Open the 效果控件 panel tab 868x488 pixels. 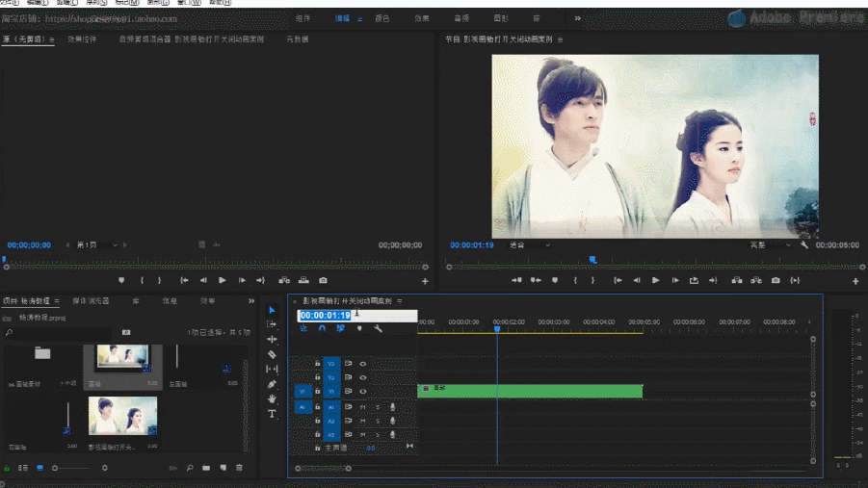[82, 39]
